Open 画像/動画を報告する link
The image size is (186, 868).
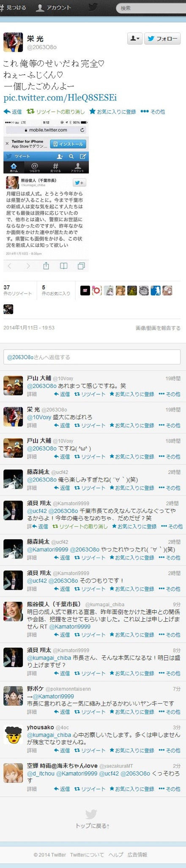coord(158,328)
